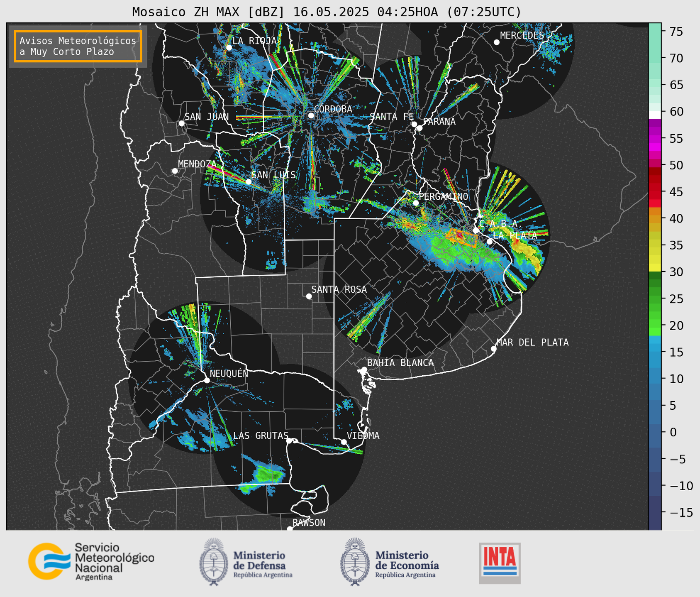Click the Santa Fe city marker dot
The image size is (700, 597).
tap(414, 124)
